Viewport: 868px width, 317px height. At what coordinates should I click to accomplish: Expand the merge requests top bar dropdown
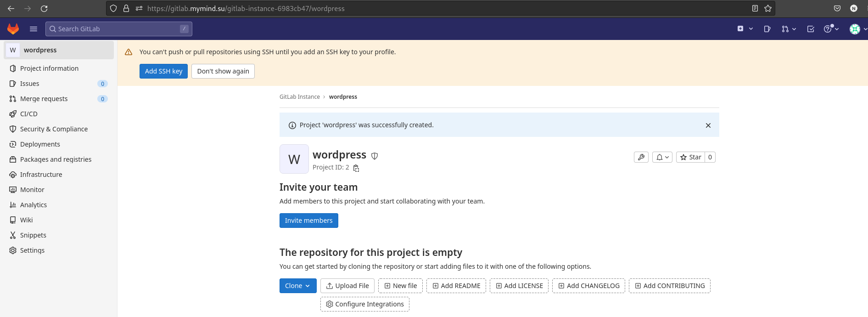click(789, 29)
